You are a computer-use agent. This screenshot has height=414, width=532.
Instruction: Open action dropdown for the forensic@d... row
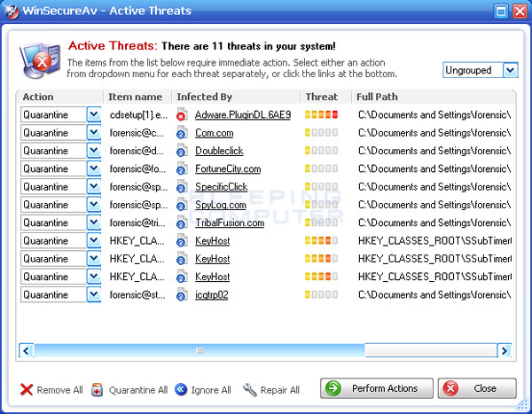(x=94, y=151)
